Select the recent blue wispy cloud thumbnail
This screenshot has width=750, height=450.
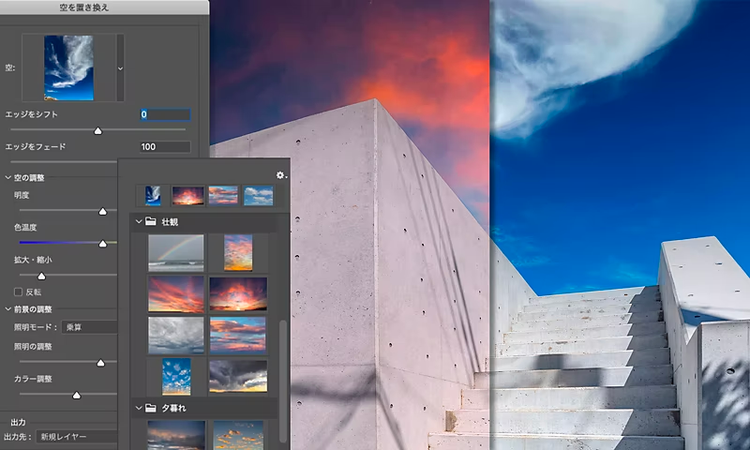click(x=153, y=196)
